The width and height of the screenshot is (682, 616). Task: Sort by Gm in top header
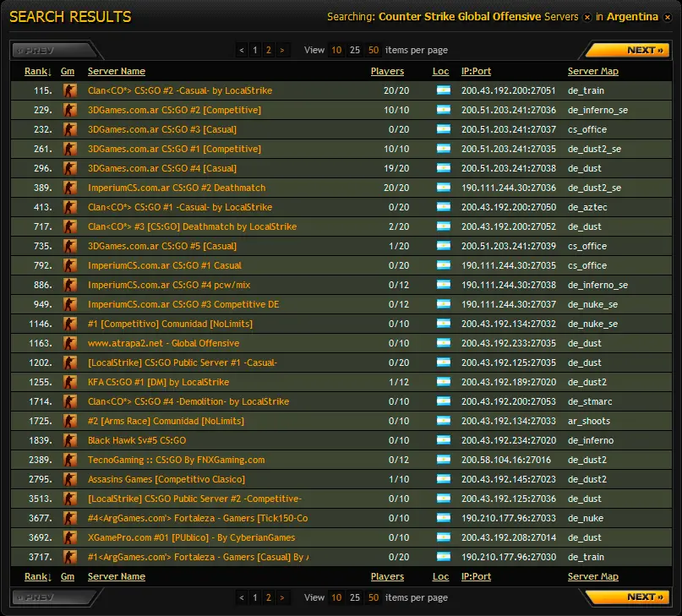click(x=68, y=71)
